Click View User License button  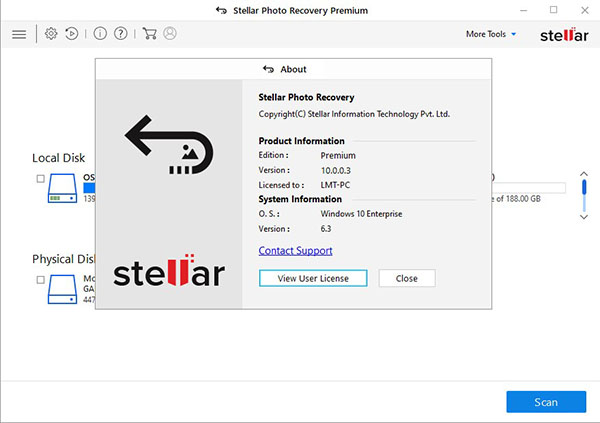[313, 278]
